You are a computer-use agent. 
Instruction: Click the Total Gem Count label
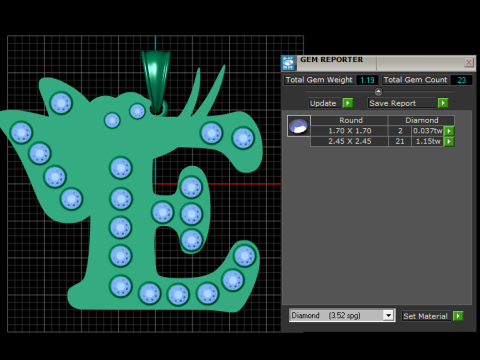(x=415, y=80)
